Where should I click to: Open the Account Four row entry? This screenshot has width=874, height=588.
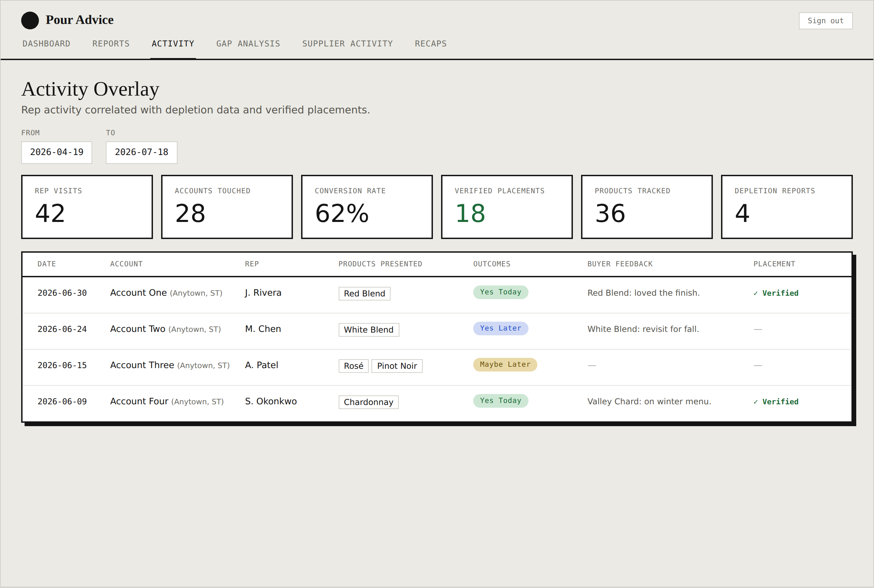pos(167,402)
